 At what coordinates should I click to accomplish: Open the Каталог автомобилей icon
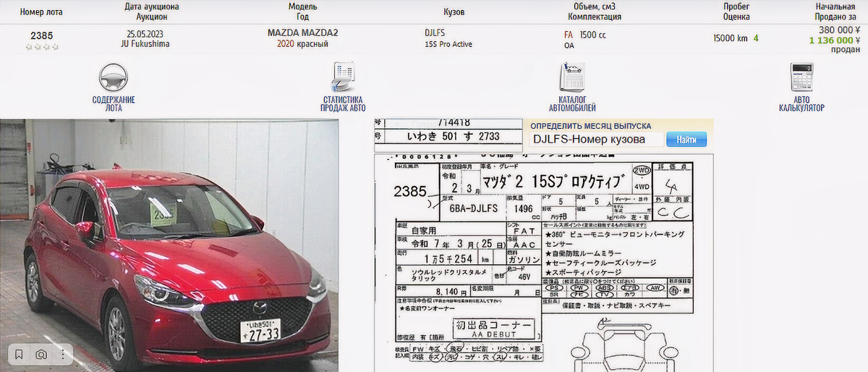pyautogui.click(x=571, y=78)
